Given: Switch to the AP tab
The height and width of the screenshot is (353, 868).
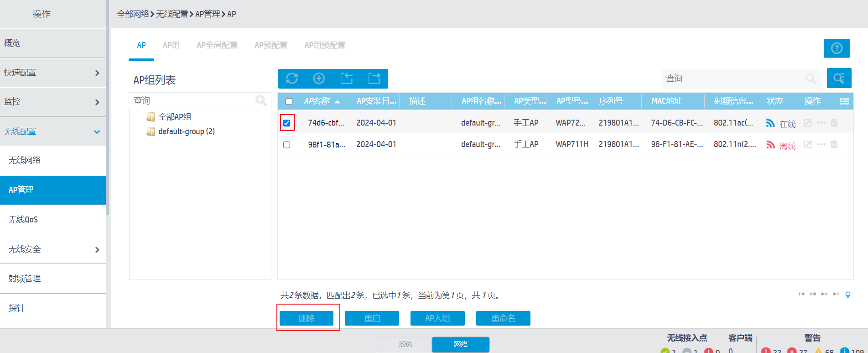Looking at the screenshot, I should tap(141, 45).
